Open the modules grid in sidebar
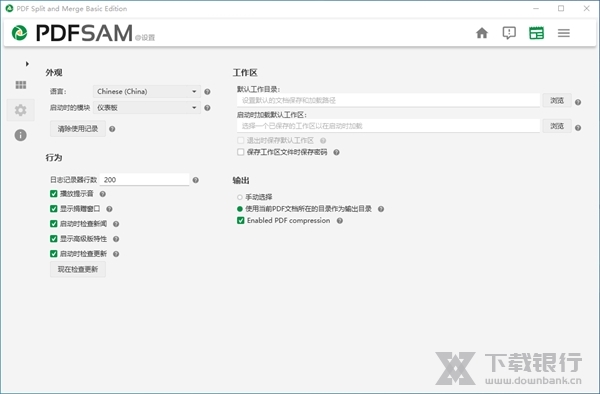 21,85
